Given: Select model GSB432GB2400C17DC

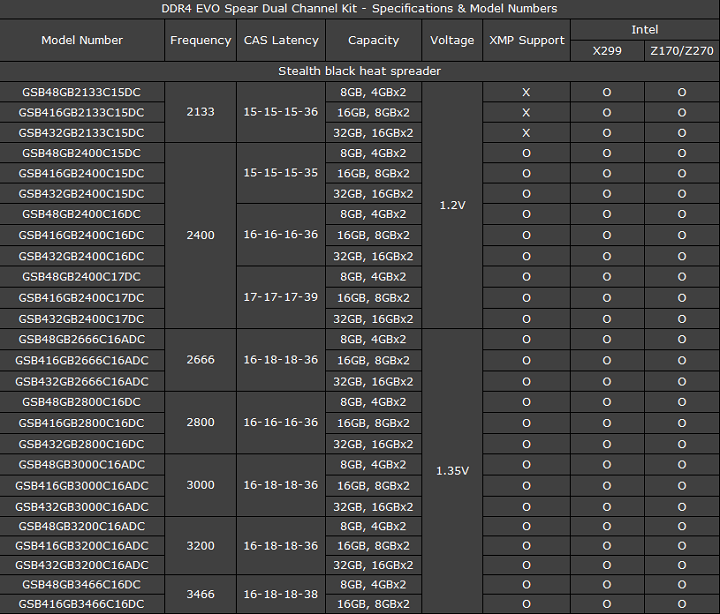Looking at the screenshot, I should 82,319.
